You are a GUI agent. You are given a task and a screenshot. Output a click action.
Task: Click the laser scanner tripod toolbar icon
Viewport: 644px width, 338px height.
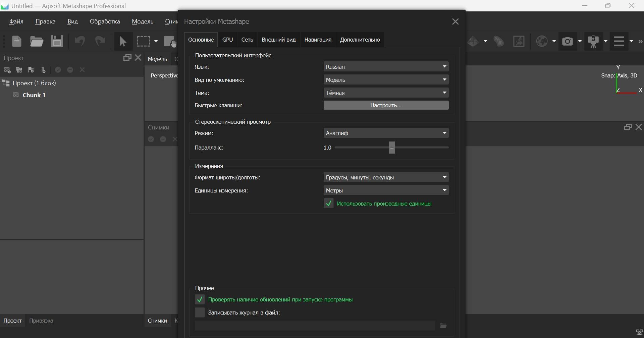coord(593,42)
